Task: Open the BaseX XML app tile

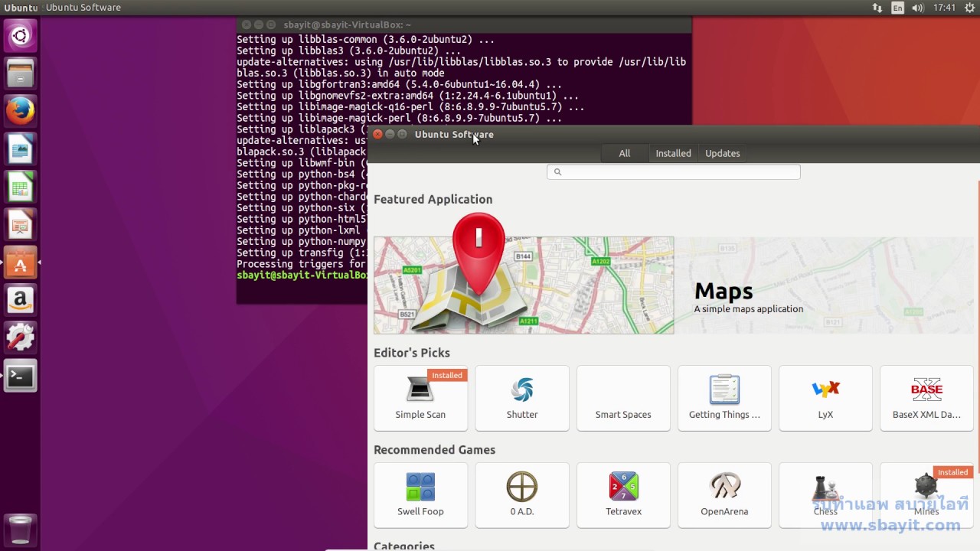Action: [x=926, y=398]
